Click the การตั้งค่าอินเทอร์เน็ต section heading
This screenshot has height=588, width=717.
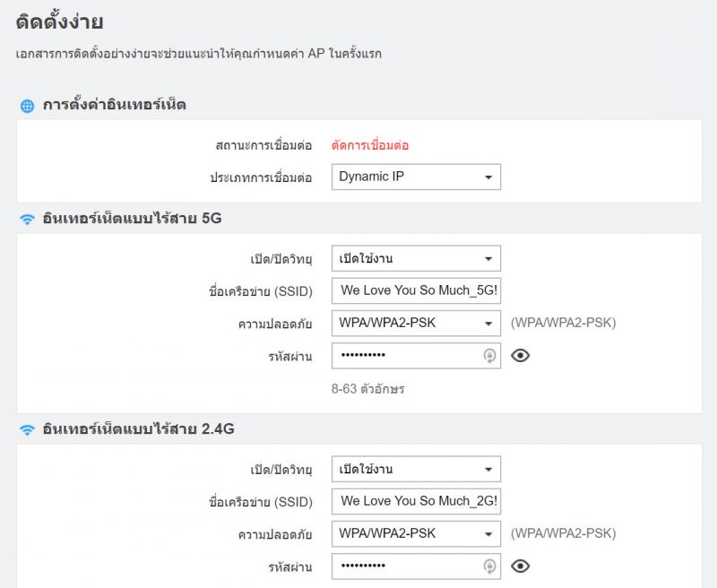click(115, 105)
